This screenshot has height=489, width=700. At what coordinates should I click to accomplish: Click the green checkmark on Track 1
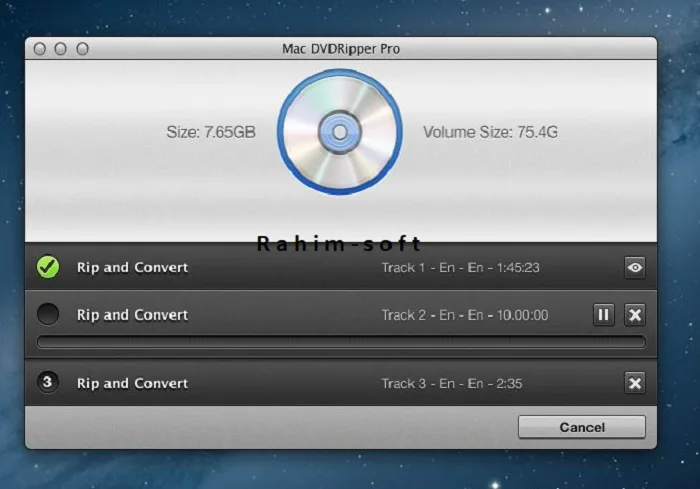pos(48,267)
